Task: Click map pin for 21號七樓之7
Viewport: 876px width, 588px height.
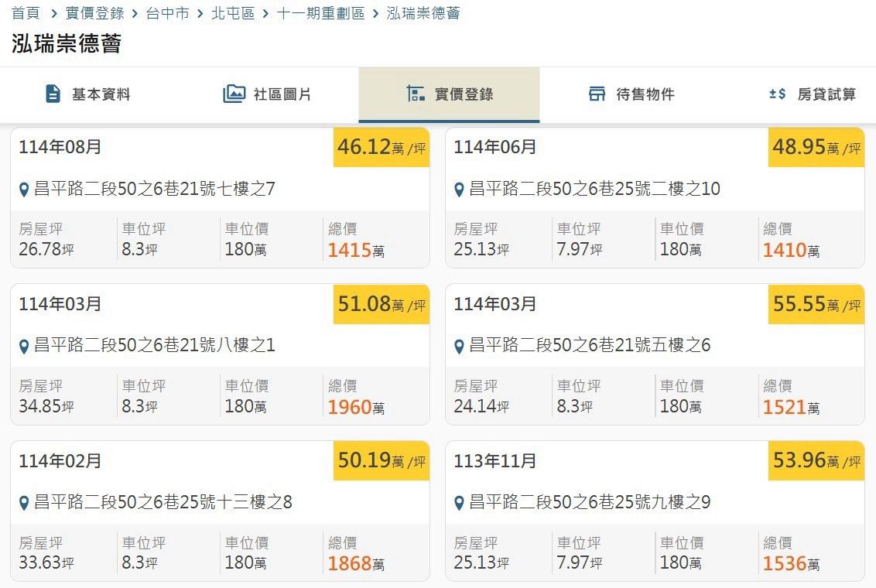Action: [x=24, y=190]
